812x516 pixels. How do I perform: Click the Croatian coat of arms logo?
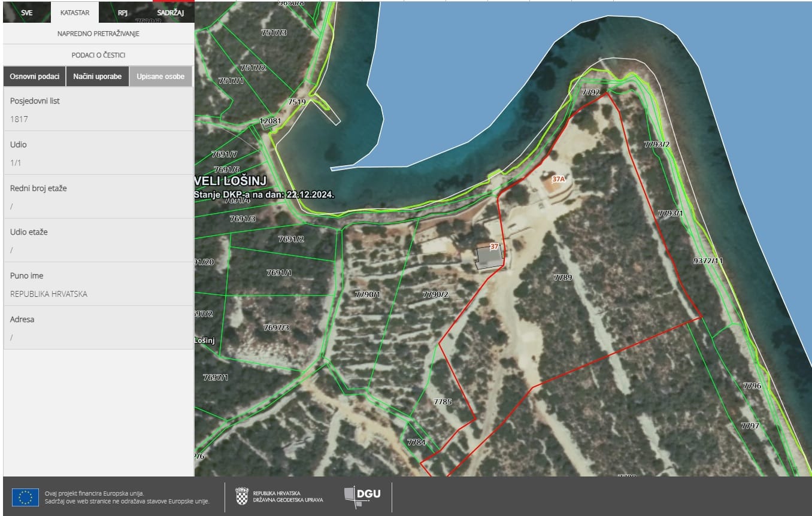click(x=242, y=496)
